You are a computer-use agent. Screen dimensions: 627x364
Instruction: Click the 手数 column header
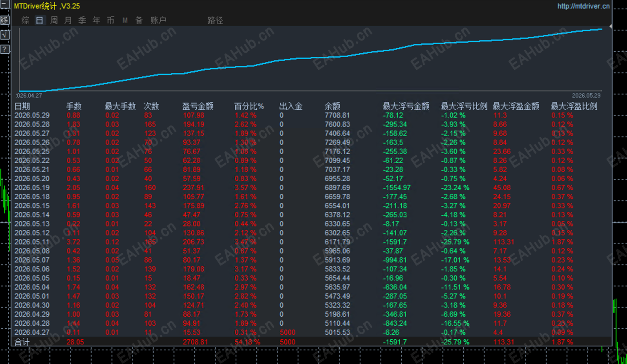(x=74, y=106)
